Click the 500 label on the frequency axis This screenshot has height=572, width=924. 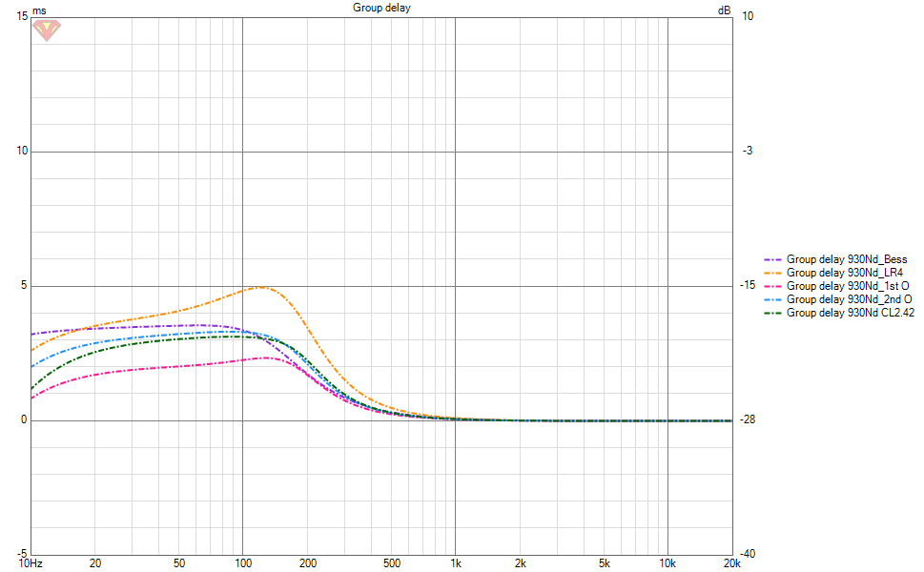(392, 563)
